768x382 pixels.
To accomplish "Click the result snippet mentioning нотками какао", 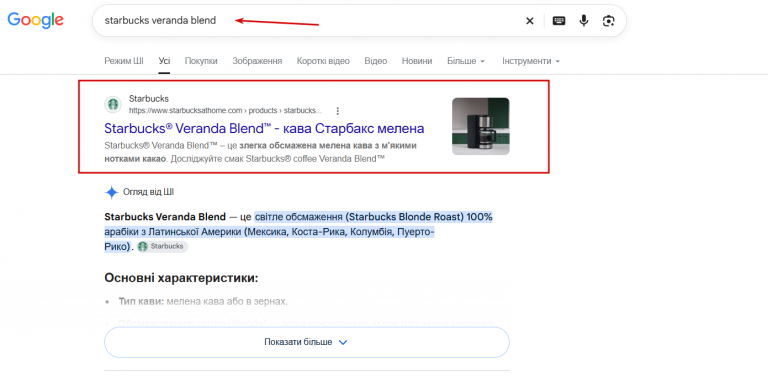I will click(x=261, y=152).
